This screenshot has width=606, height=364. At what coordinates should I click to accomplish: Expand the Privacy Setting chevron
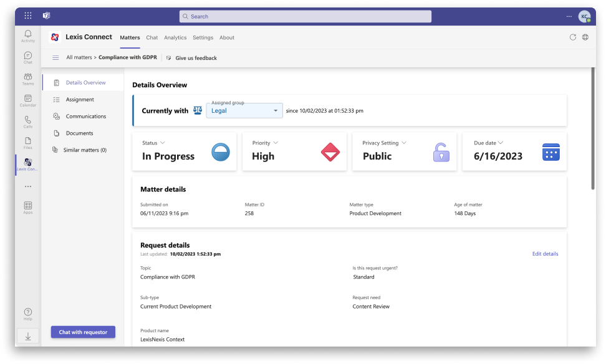point(404,143)
